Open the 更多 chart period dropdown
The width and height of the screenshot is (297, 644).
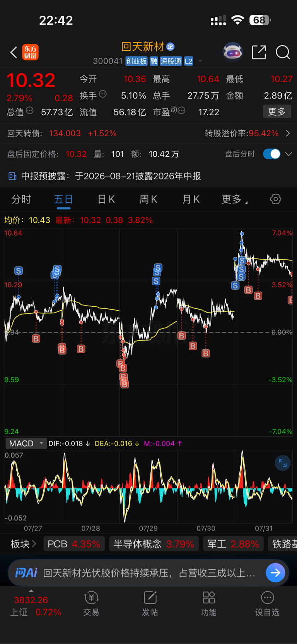tap(234, 199)
